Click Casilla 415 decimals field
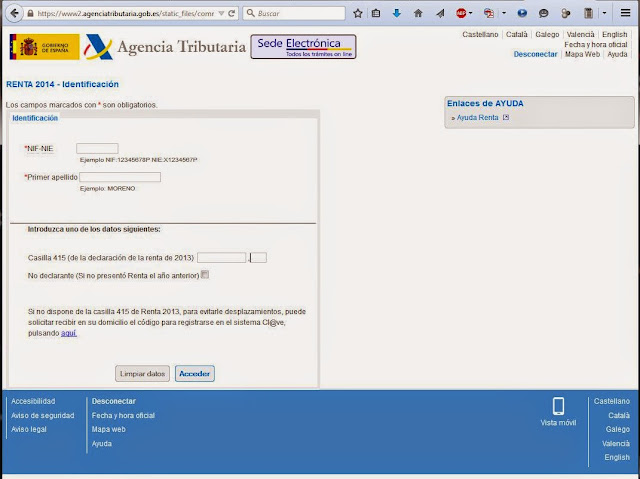This screenshot has height=479, width=640. point(258,257)
